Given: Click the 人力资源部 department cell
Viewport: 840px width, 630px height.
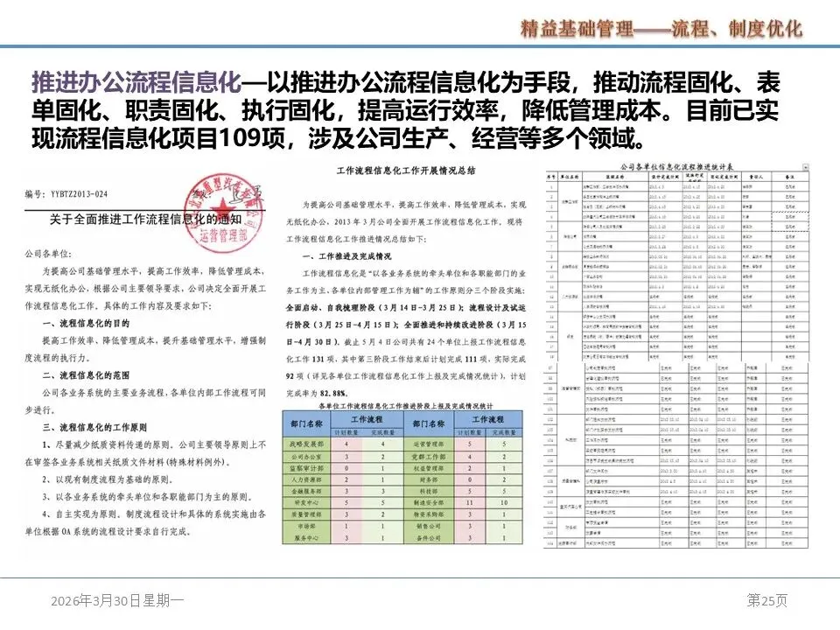Looking at the screenshot, I should [x=307, y=480].
